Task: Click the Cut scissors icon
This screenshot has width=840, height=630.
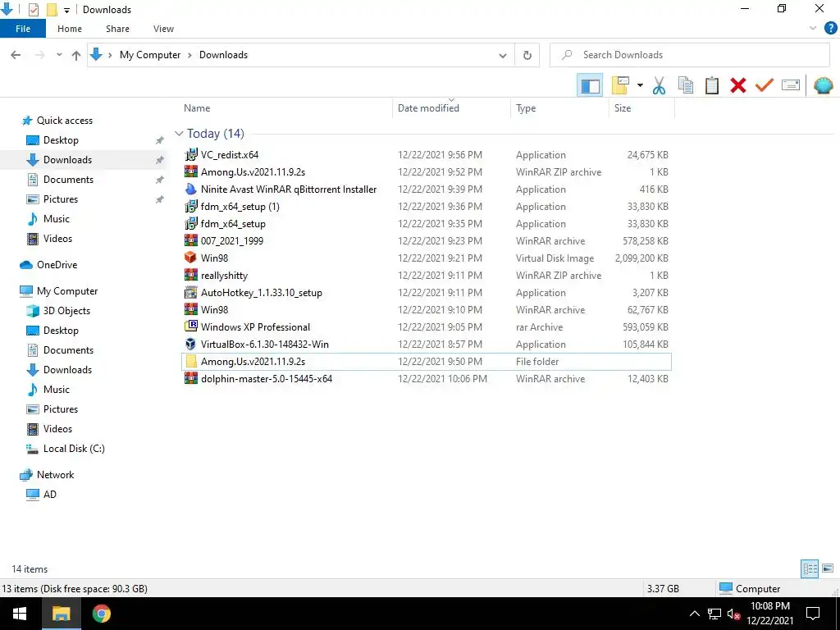Action: click(659, 85)
